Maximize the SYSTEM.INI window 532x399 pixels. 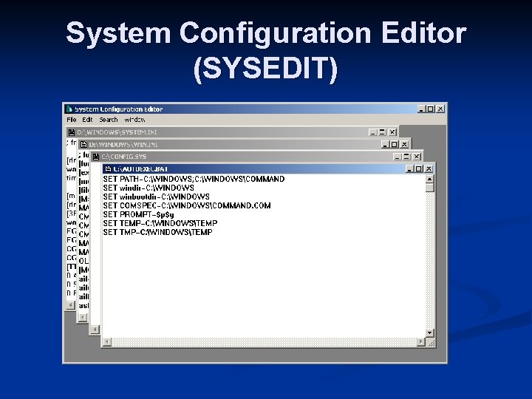[x=382, y=132]
